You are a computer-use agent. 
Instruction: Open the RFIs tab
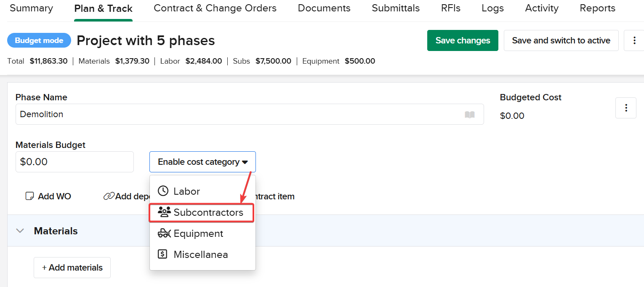[x=450, y=8]
